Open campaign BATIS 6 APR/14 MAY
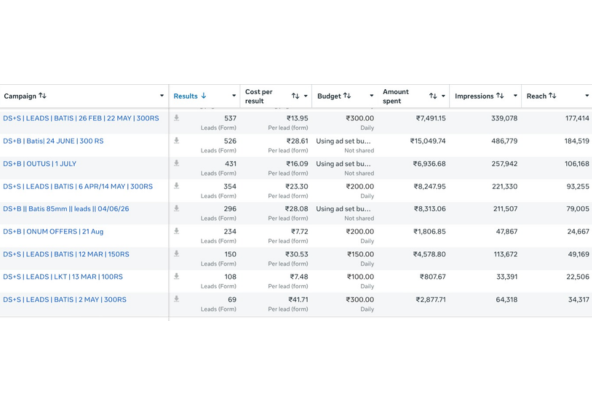Screen dimensions: 592x405 coord(78,186)
